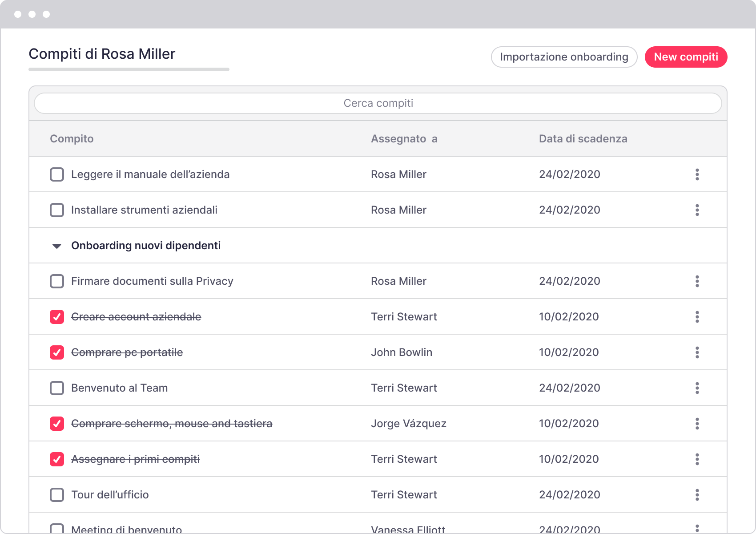Screen dimensions: 756x534
Task: Select the Compiti di Rosa Miller title
Action: pyautogui.click(x=102, y=54)
